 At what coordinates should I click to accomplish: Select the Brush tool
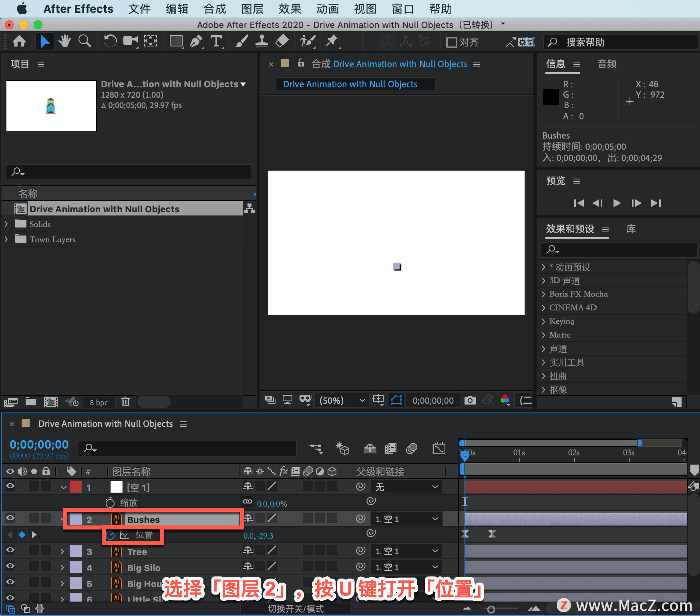(241, 42)
